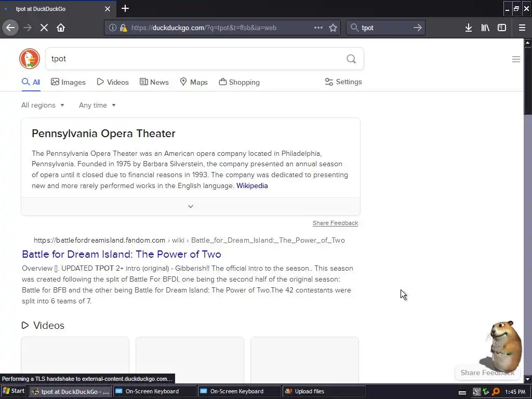532x399 pixels.
Task: Bookmark this page with the star
Action: (333, 28)
